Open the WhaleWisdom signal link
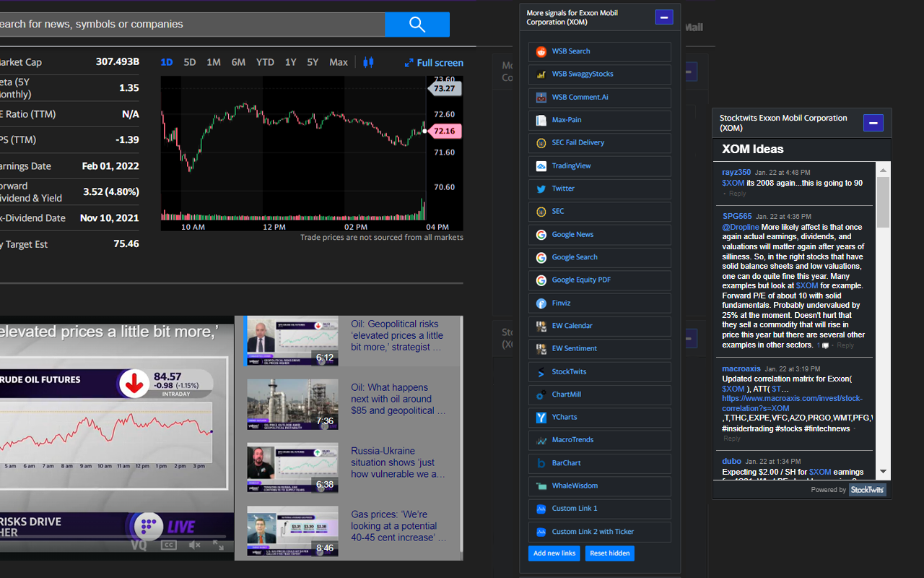Screen dimensions: 924x578 (599, 486)
